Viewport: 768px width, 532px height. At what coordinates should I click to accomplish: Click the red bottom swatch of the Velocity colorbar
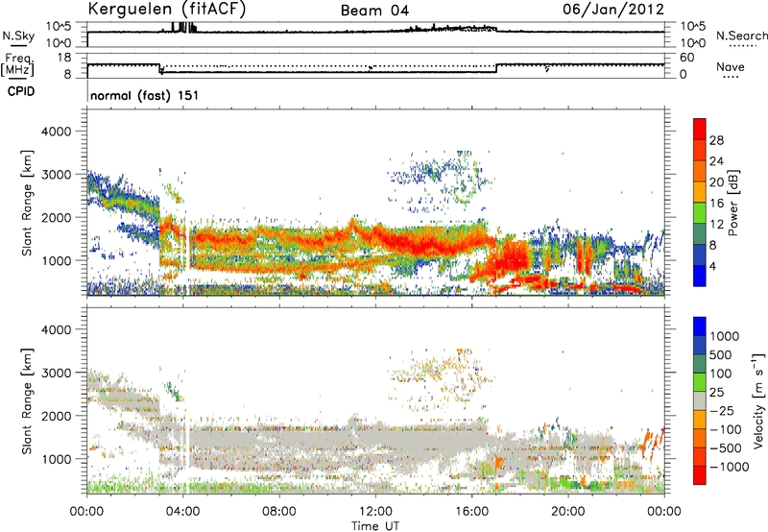[x=700, y=475]
